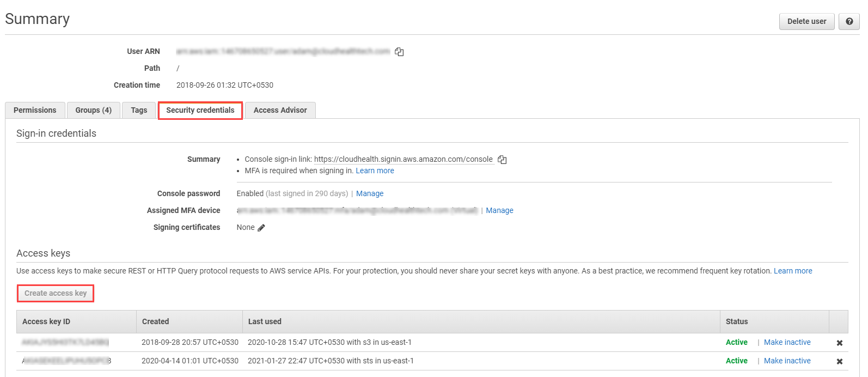Click the 'None' signing certificates value

[x=246, y=227]
